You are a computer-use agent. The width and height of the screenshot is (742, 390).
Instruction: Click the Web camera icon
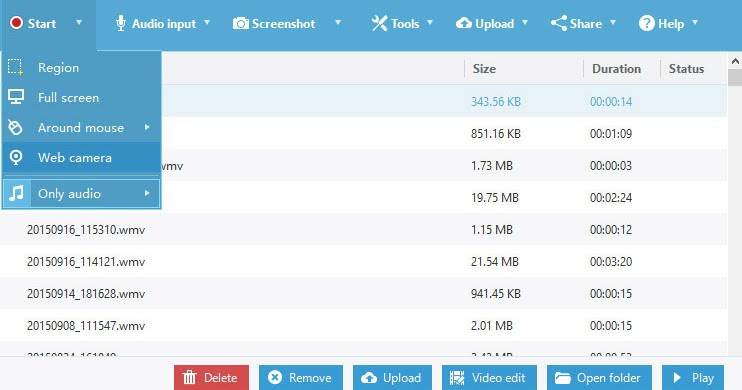(16, 158)
